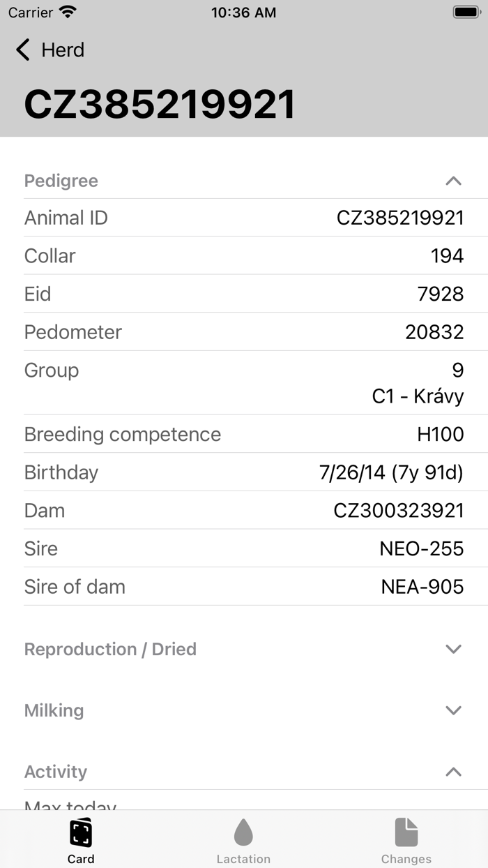488x868 pixels.
Task: Select the Sire NEO-255 value
Action: pyautogui.click(x=421, y=548)
